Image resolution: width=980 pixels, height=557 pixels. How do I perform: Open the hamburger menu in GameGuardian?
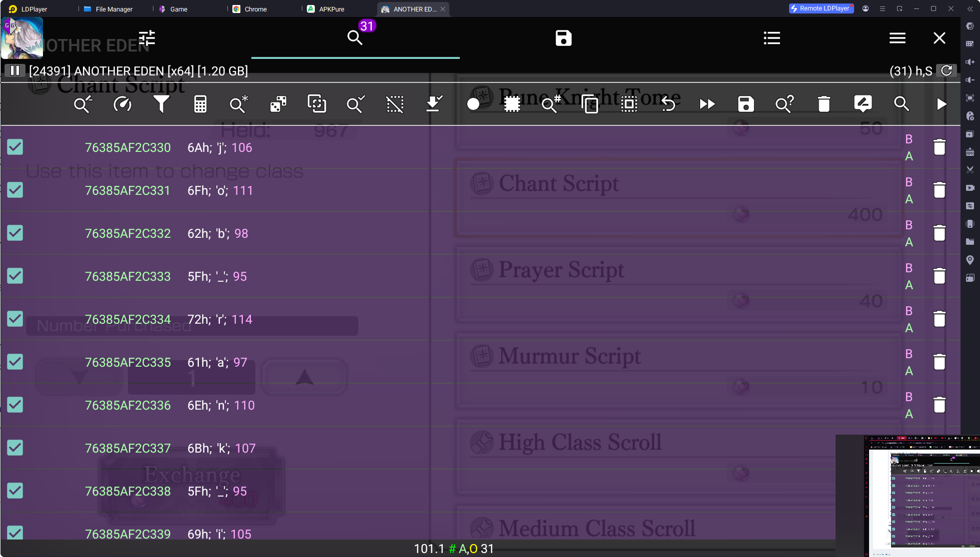[898, 38]
